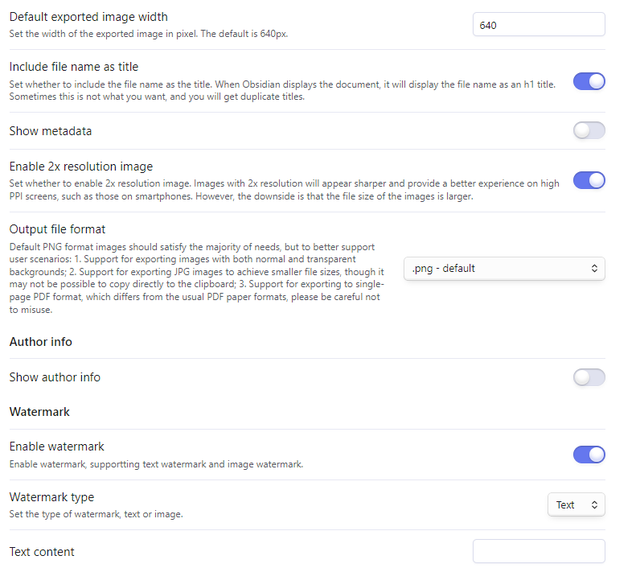Viewport: 640px width, 568px height.
Task: Click the Enable watermark description text
Action: 156,464
